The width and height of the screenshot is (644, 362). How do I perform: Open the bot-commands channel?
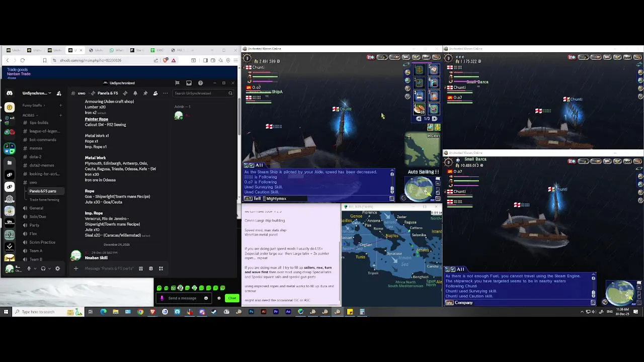(x=43, y=140)
